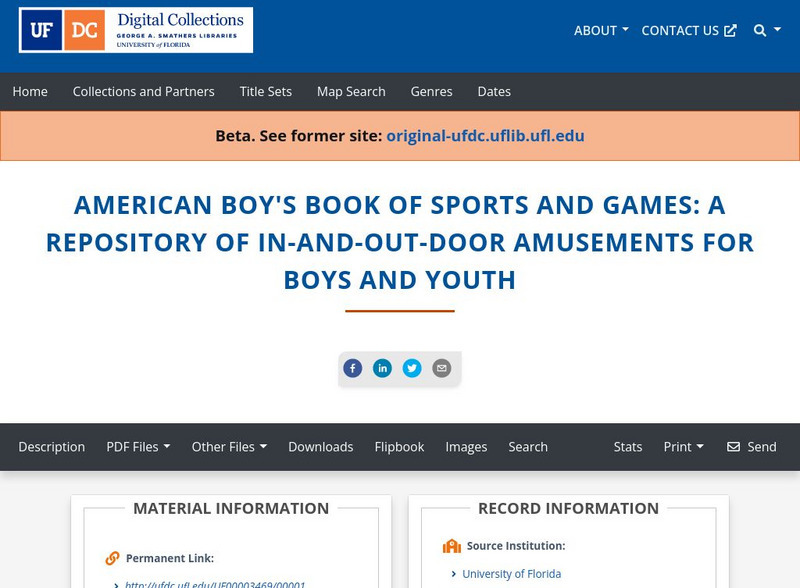
Task: Open the PDF Files dropdown
Action: coord(139,447)
